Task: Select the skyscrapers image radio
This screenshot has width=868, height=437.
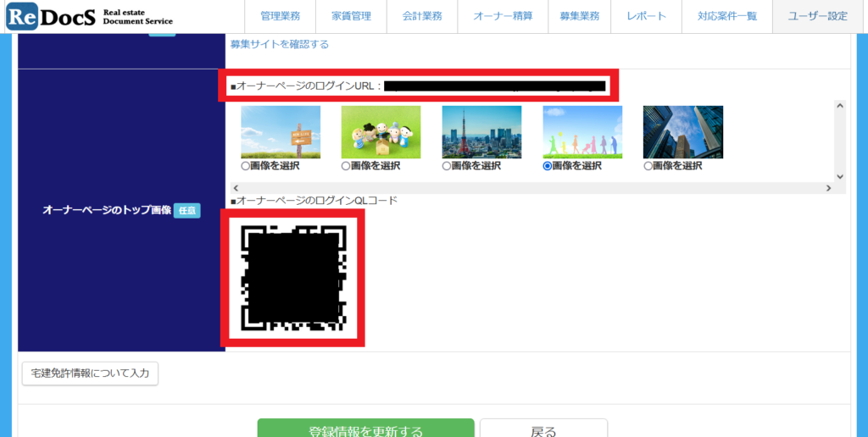Action: click(x=648, y=166)
